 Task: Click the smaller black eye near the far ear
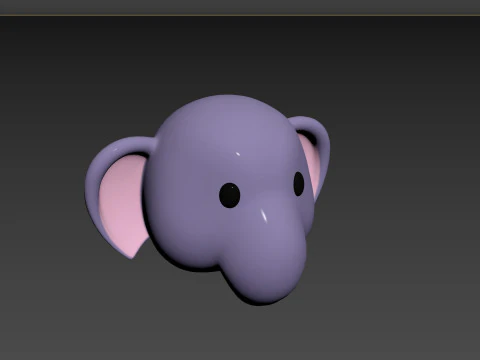pos(299,184)
